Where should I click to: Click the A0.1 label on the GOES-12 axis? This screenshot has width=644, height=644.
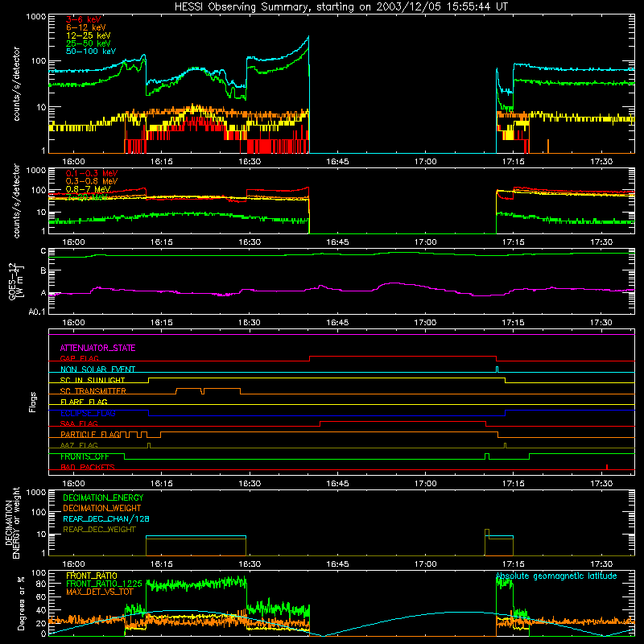pyautogui.click(x=37, y=312)
